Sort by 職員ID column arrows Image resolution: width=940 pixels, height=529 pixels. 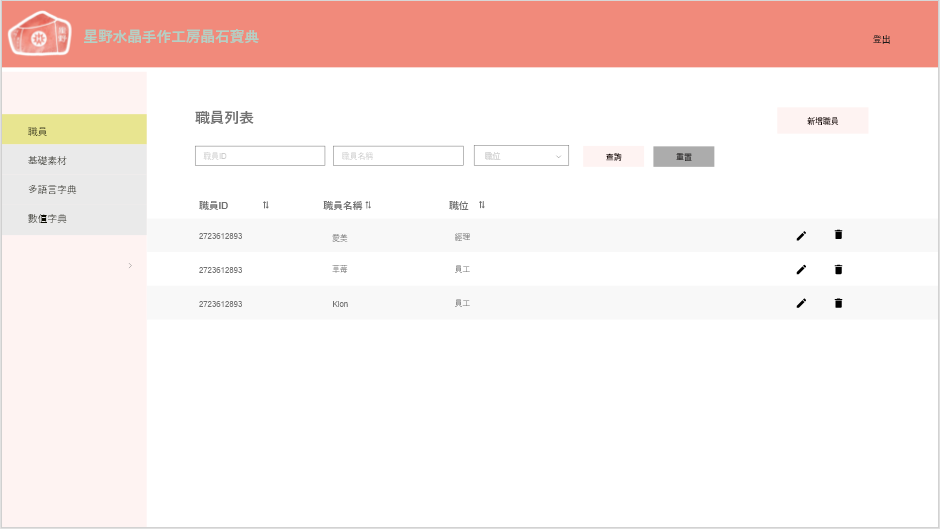(x=266, y=205)
